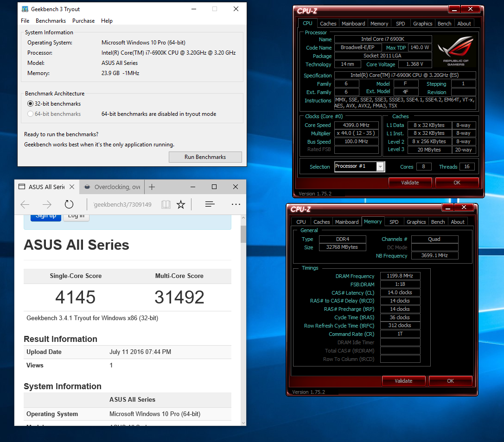Image resolution: width=504 pixels, height=442 pixels.
Task: Switch to Mainboard tab in upper CPU-Z
Action: pyautogui.click(x=353, y=24)
